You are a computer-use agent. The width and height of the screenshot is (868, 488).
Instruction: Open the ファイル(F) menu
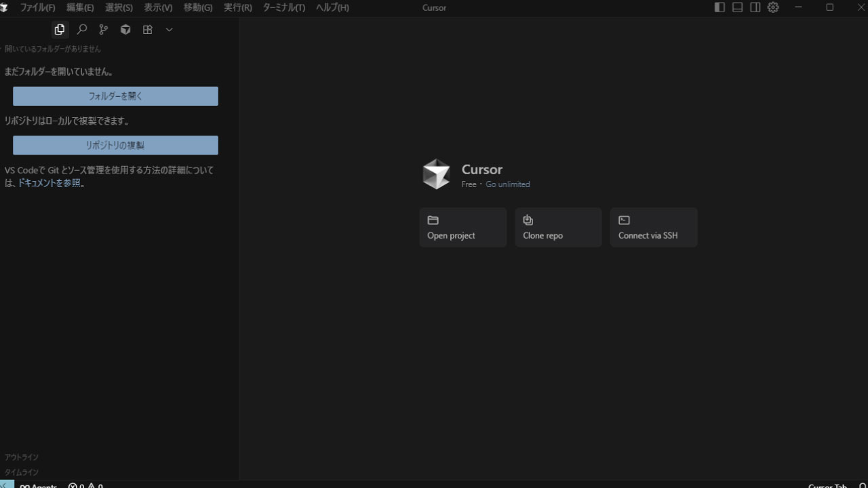(37, 7)
